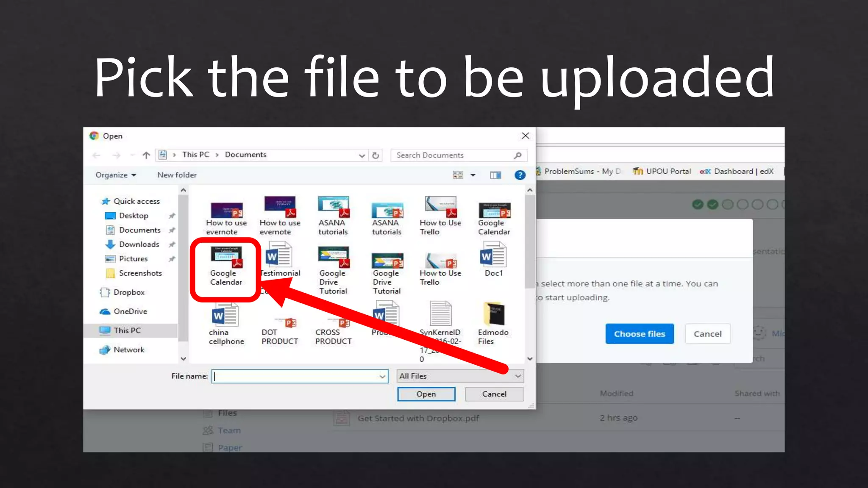Change view with the view layout icon

point(458,175)
